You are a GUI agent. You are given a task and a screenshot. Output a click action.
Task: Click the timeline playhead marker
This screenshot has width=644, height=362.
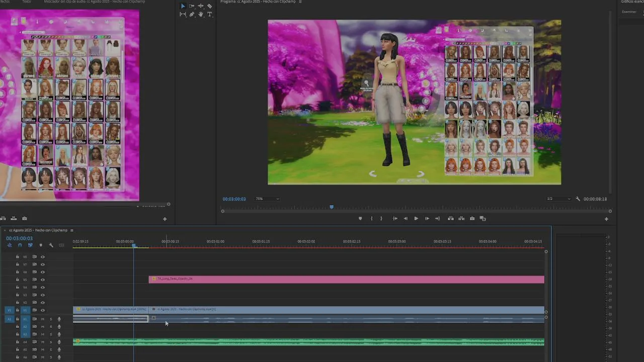pos(134,245)
